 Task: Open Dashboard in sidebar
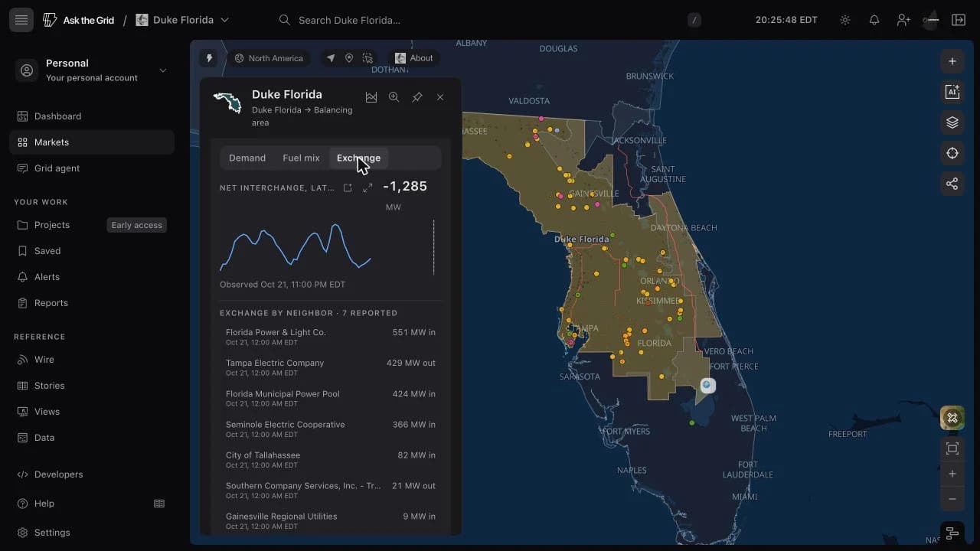pyautogui.click(x=92, y=116)
